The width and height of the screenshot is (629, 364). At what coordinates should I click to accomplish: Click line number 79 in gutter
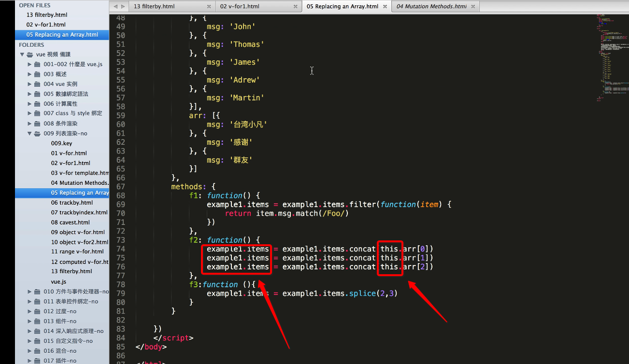[x=120, y=294]
